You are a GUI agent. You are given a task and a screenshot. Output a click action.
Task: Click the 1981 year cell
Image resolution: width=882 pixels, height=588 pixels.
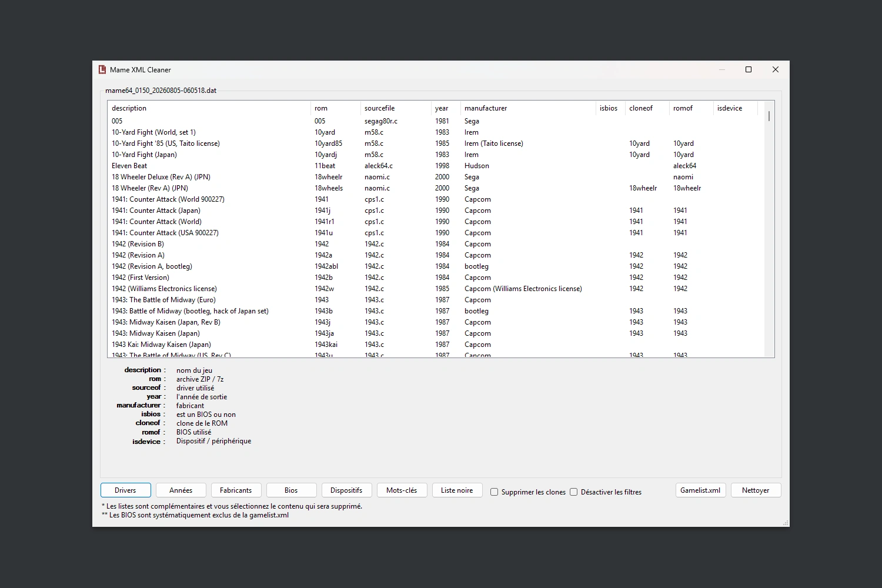point(442,121)
